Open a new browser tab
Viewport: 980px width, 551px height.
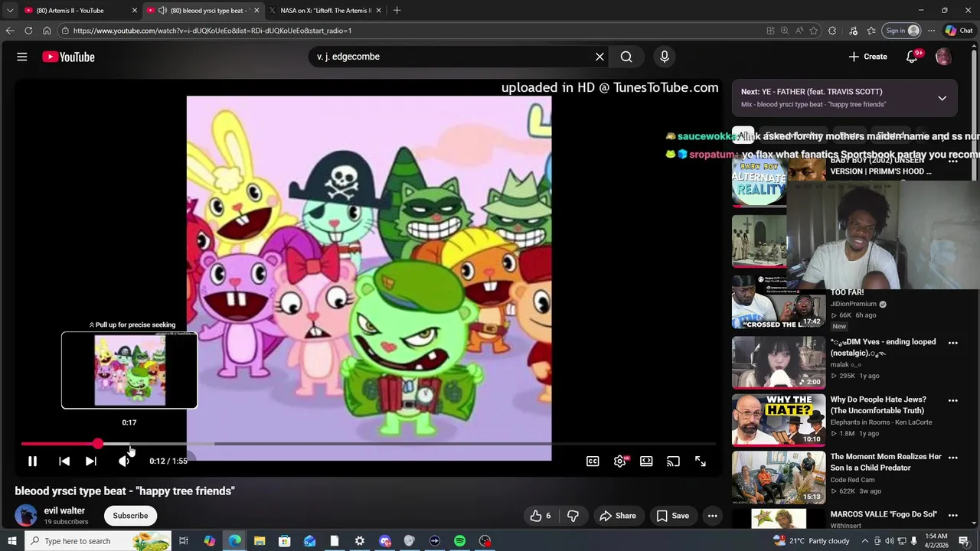click(x=397, y=11)
